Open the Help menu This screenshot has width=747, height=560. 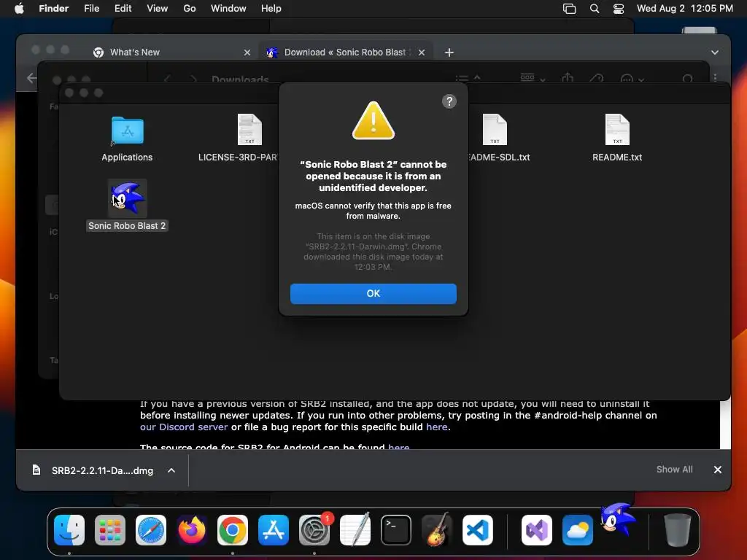click(x=271, y=8)
